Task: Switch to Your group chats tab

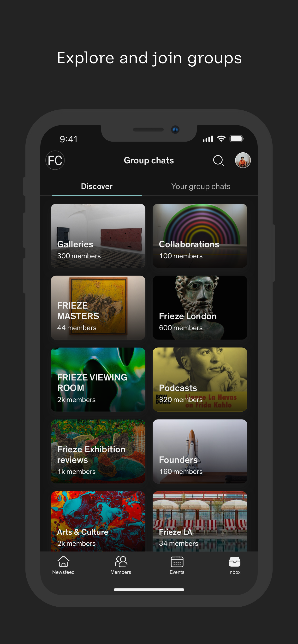Action: tap(201, 186)
